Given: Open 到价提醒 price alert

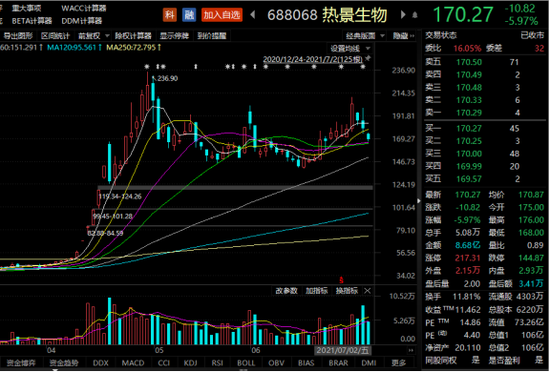Looking at the screenshot, I should coord(212,36).
